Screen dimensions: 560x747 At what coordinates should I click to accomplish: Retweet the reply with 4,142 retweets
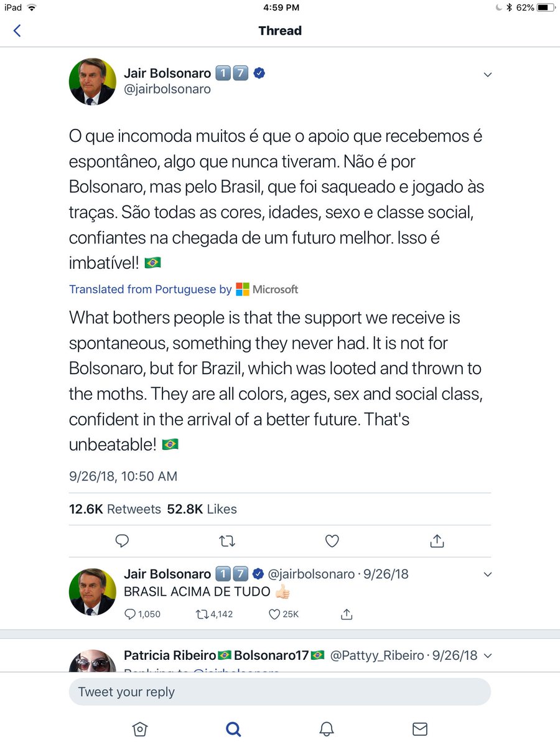click(x=214, y=614)
